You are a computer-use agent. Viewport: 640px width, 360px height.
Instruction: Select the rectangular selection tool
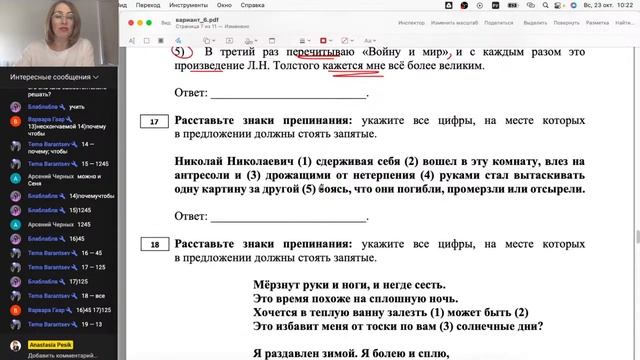click(x=147, y=41)
